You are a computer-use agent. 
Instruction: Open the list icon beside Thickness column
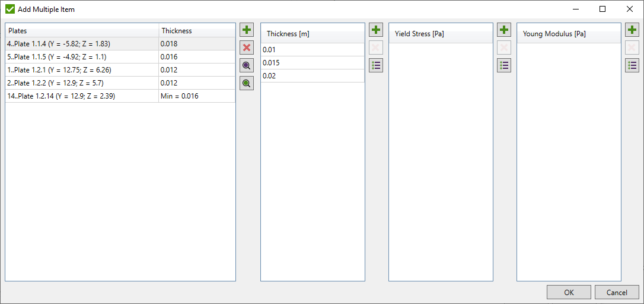click(375, 65)
